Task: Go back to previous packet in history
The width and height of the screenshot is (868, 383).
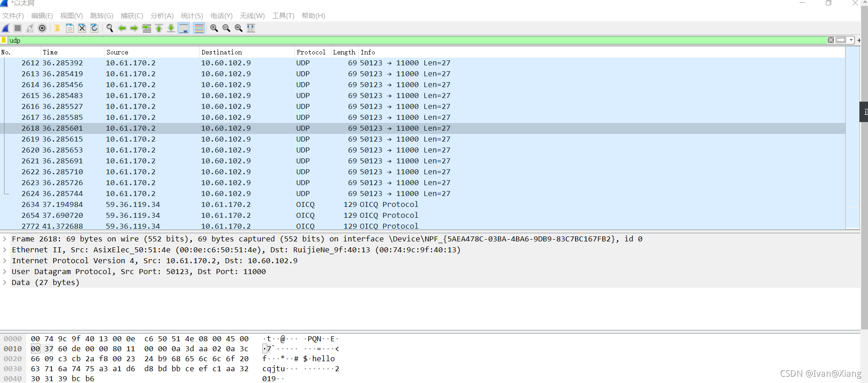Action: coord(122,28)
